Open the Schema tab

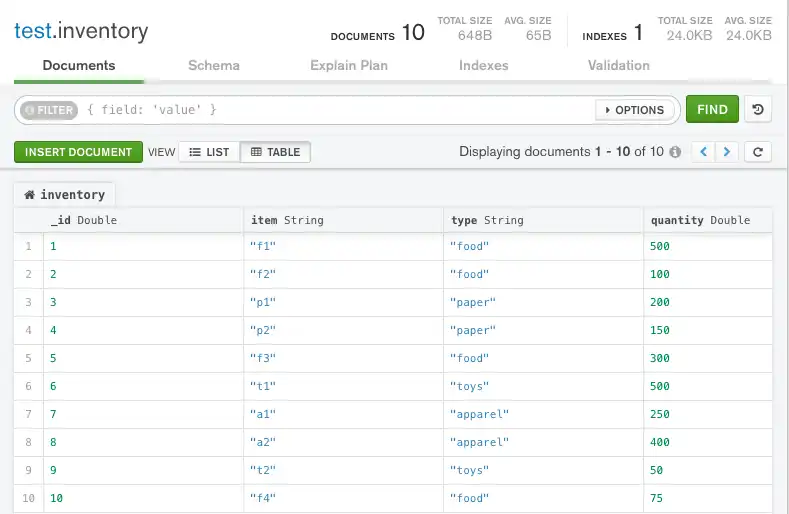pyautogui.click(x=214, y=66)
